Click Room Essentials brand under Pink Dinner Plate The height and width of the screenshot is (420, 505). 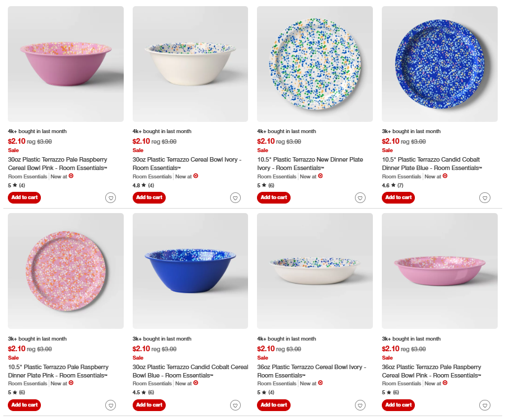click(27, 384)
